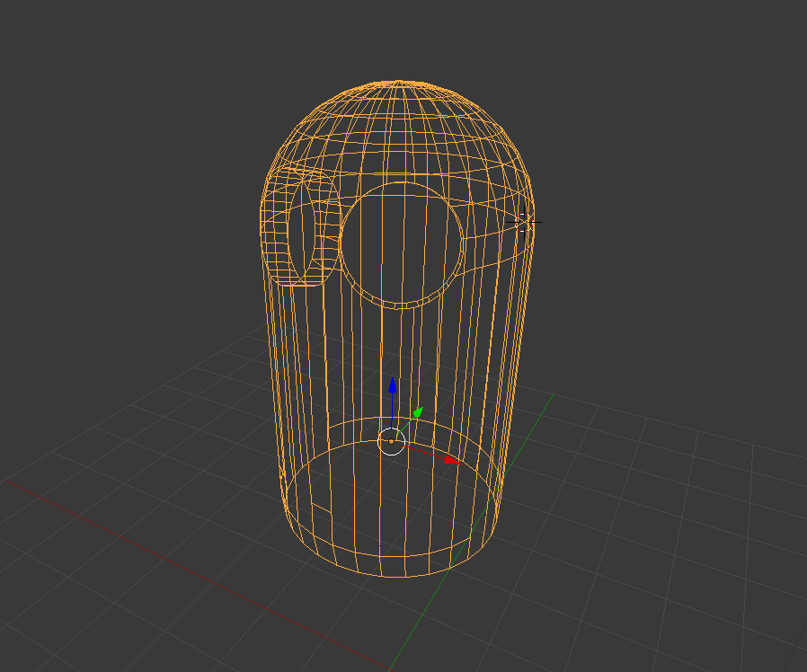
Task: Click the small torus ring on the capsule side
Action: point(299,225)
